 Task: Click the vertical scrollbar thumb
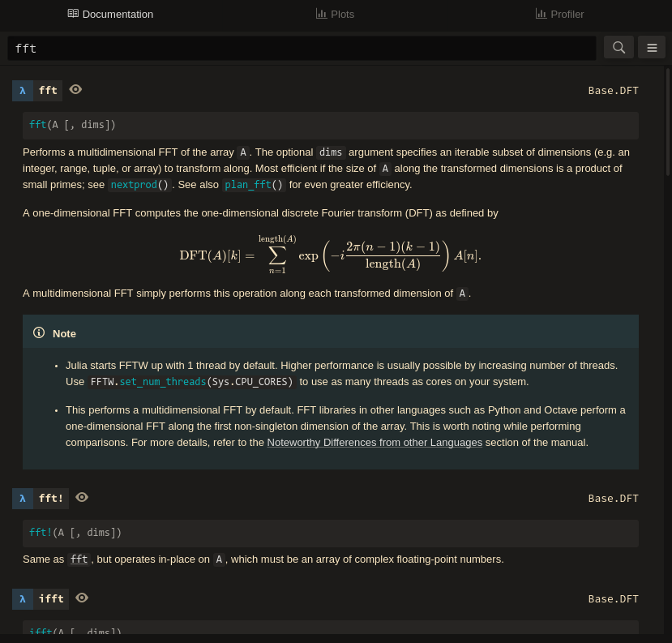tap(668, 122)
